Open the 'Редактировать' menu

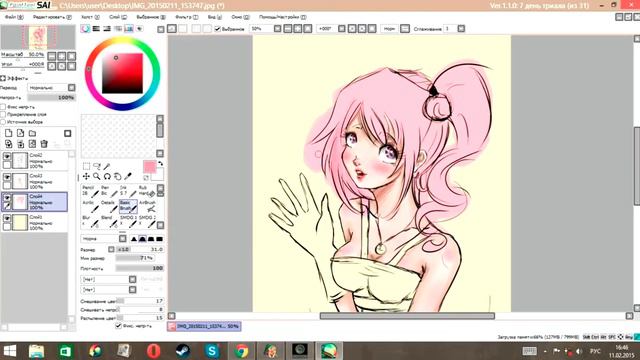52,17
